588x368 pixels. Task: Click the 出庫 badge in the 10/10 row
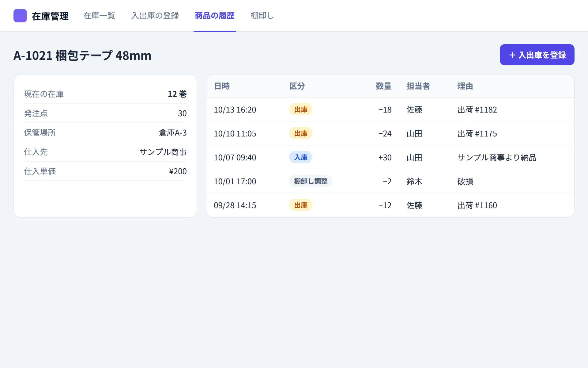click(301, 133)
